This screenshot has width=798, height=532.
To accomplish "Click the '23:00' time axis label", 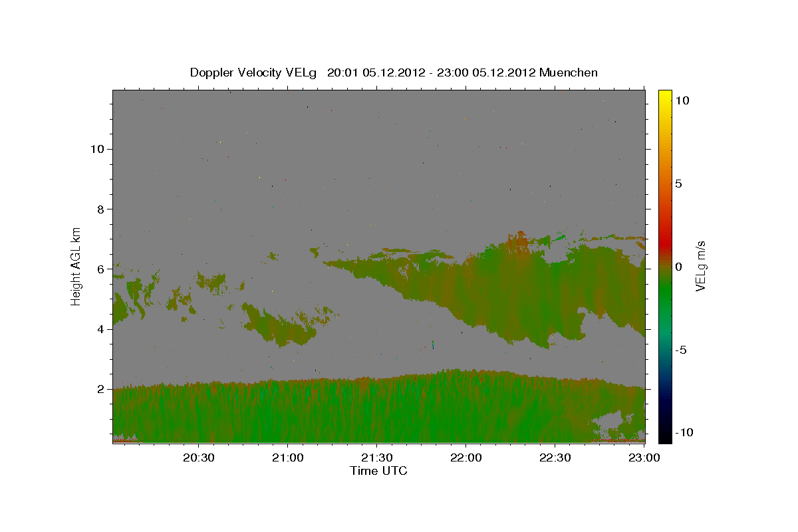I will pyautogui.click(x=644, y=458).
